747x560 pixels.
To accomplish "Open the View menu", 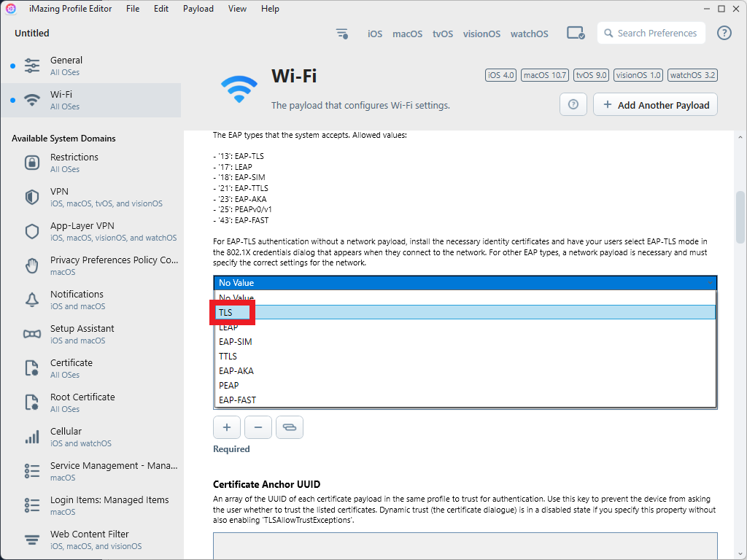I will pyautogui.click(x=237, y=9).
